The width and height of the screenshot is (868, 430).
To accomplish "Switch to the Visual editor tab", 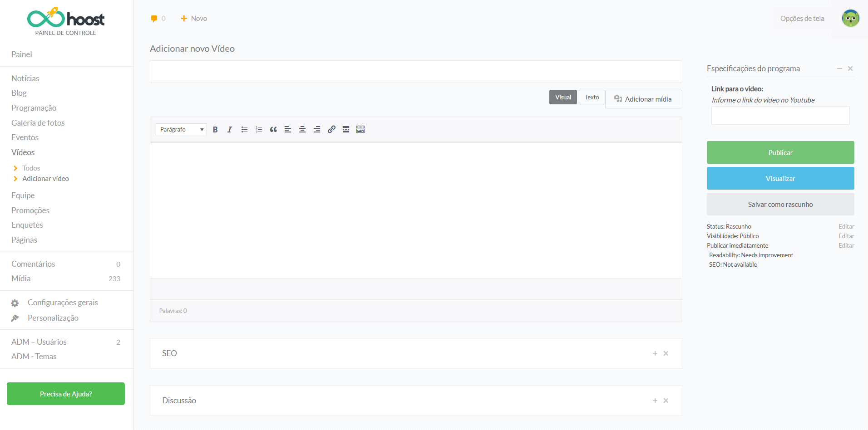I will coord(563,98).
